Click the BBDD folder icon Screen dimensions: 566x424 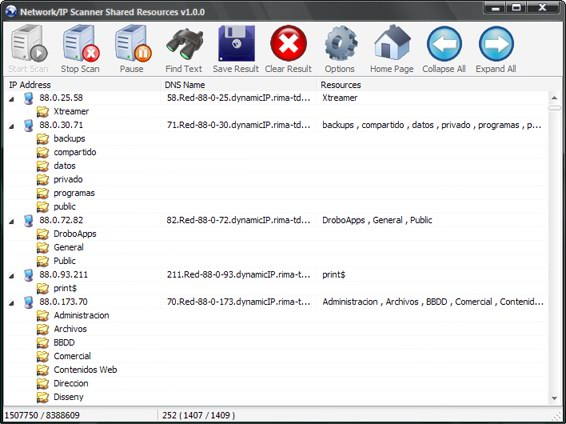tap(43, 343)
